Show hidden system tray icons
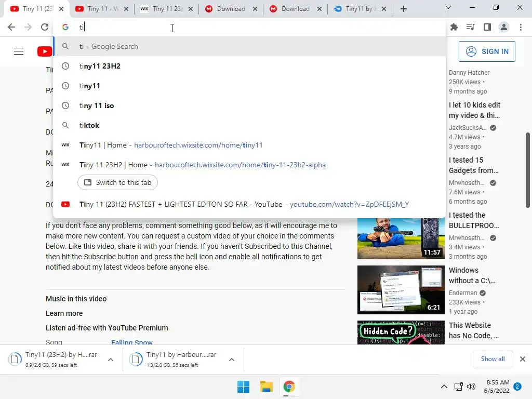This screenshot has width=532, height=399. (444, 387)
